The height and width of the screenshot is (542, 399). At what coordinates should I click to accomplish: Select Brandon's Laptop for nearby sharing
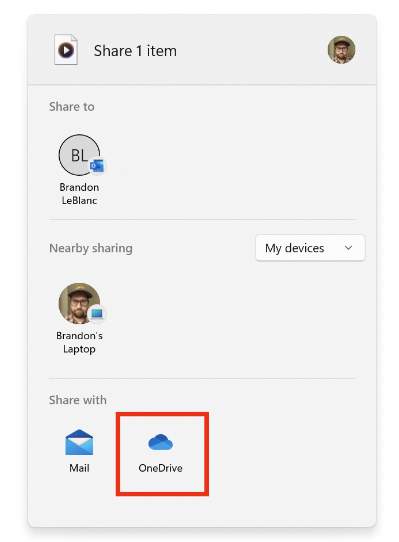(80, 318)
